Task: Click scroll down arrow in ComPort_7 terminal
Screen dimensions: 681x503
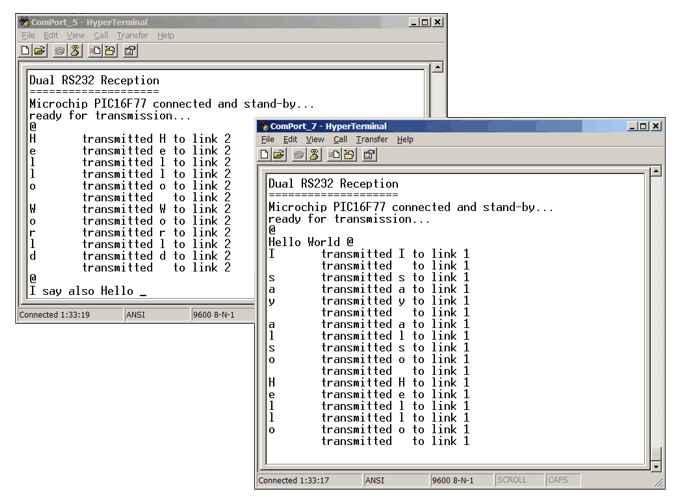Action: point(656,466)
